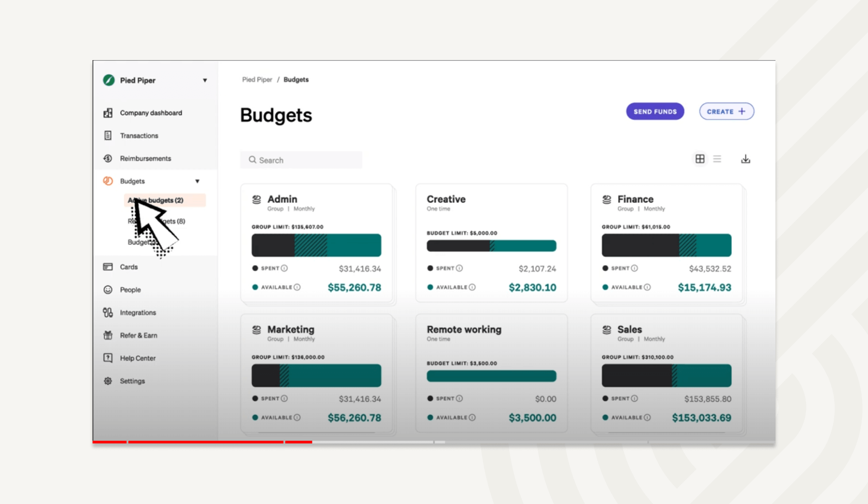Viewport: 868px width, 504px height.
Task: Click AVAILABLE info icon on Marketing card
Action: point(297,418)
